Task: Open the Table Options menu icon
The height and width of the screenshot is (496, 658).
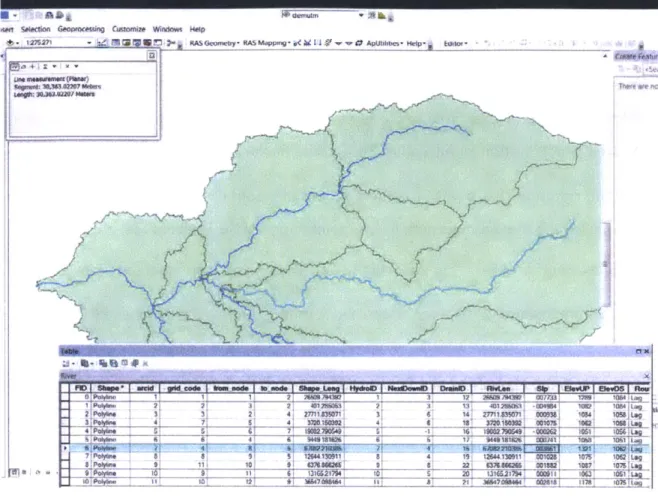Action: tap(68, 363)
